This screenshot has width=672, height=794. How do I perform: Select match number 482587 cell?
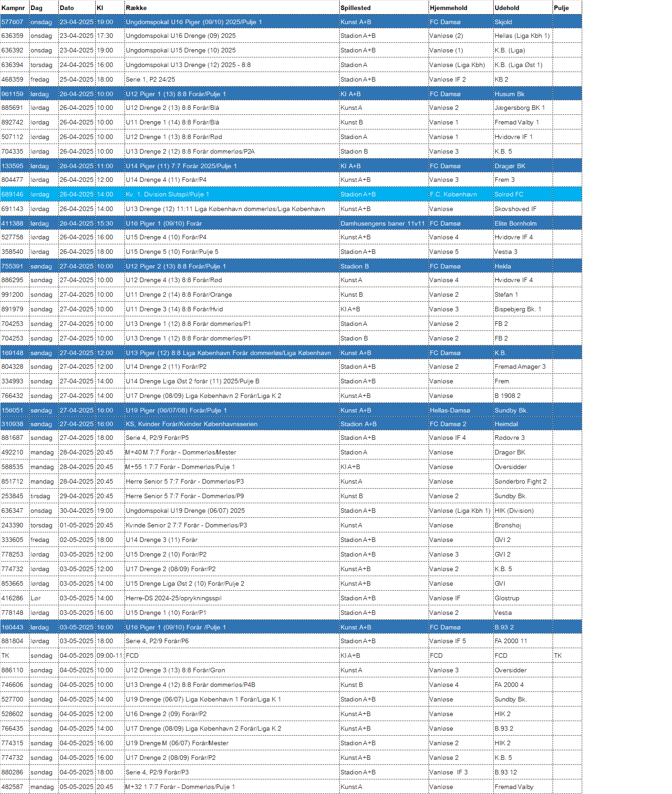(x=15, y=787)
